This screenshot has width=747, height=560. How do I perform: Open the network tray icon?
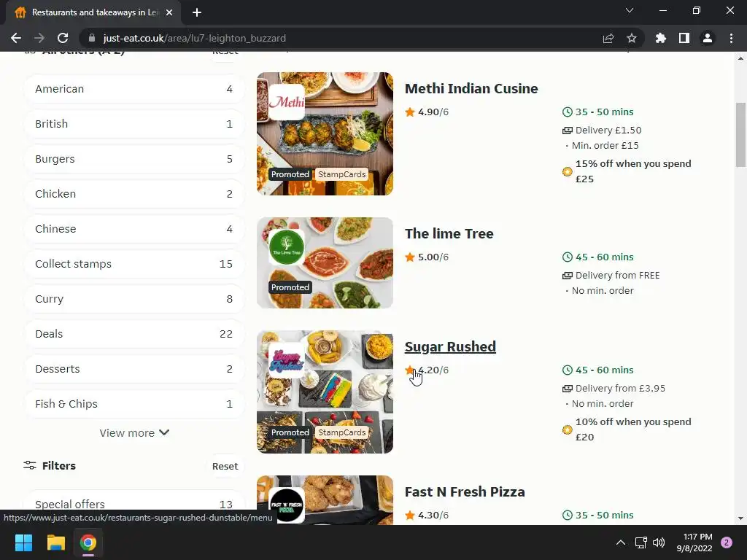[640, 542]
